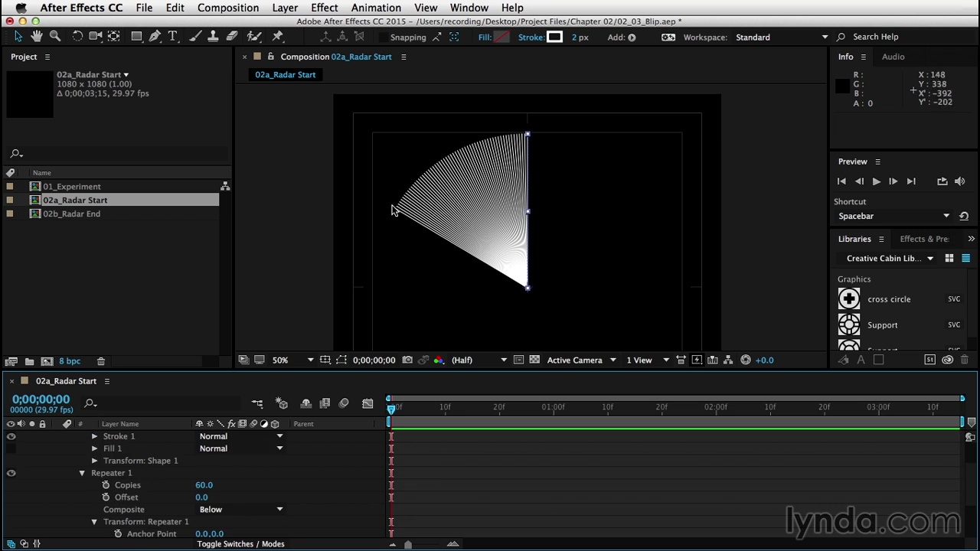The image size is (980, 551).
Task: Open the Workspace Standard dropdown
Action: 782,37
